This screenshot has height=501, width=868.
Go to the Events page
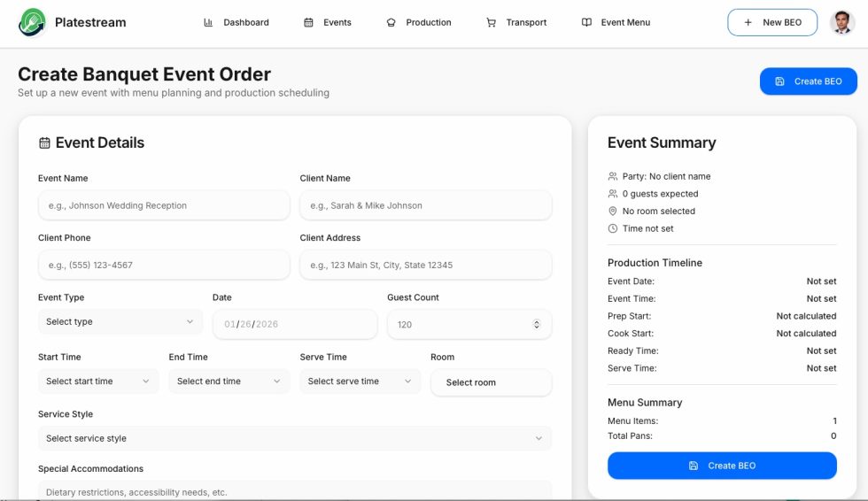click(328, 23)
